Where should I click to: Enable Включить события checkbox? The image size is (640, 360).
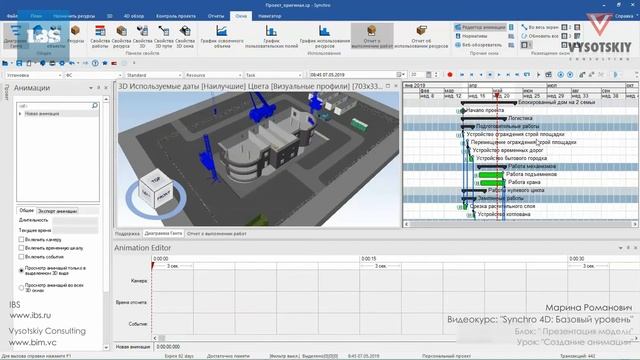(21, 257)
